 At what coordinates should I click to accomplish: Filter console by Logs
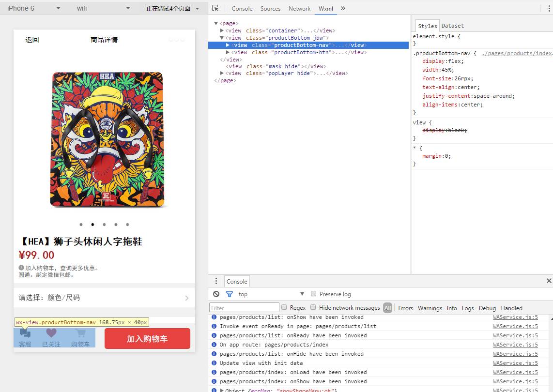click(x=468, y=308)
